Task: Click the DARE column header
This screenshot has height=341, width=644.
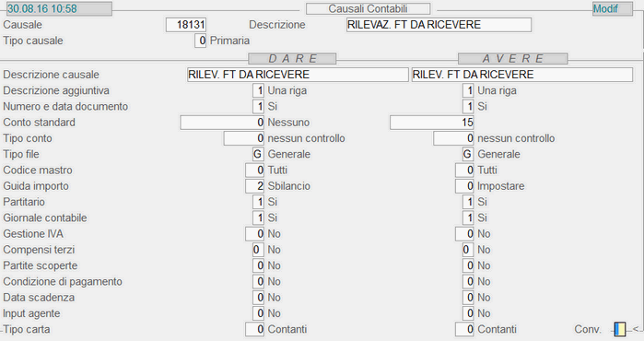Action: [x=292, y=59]
